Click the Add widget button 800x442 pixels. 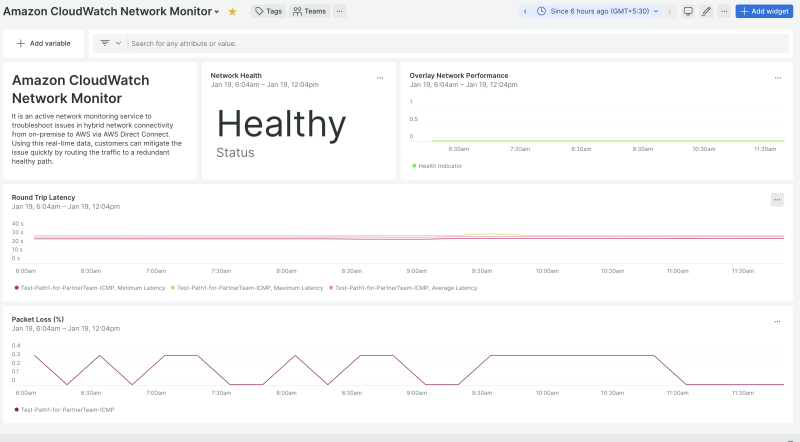(x=764, y=11)
